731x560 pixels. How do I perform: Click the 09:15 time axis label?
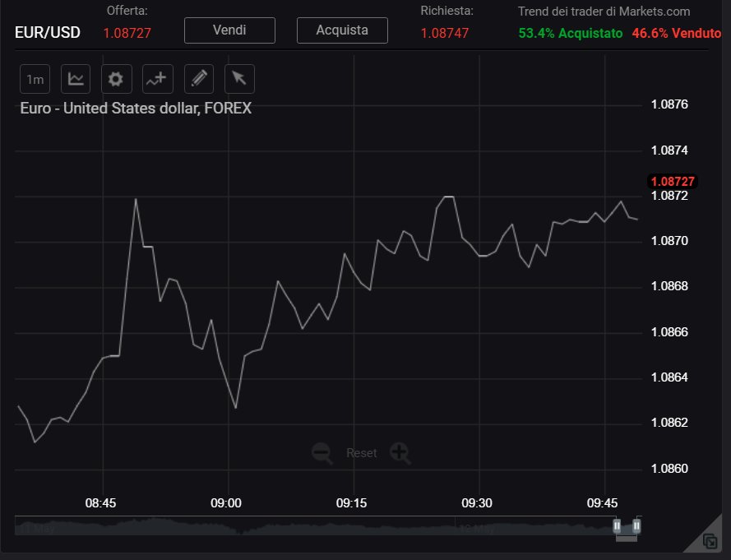click(351, 503)
